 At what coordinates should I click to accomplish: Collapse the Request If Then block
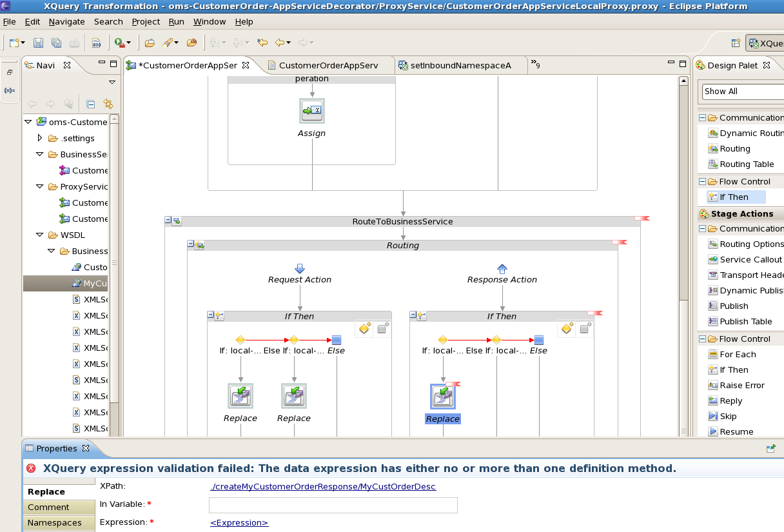point(210,315)
